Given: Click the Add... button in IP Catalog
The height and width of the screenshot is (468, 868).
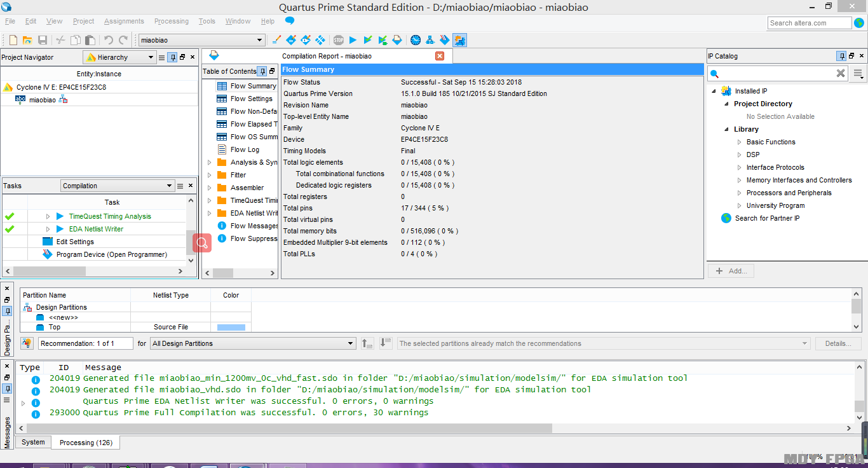Looking at the screenshot, I should tap(731, 271).
